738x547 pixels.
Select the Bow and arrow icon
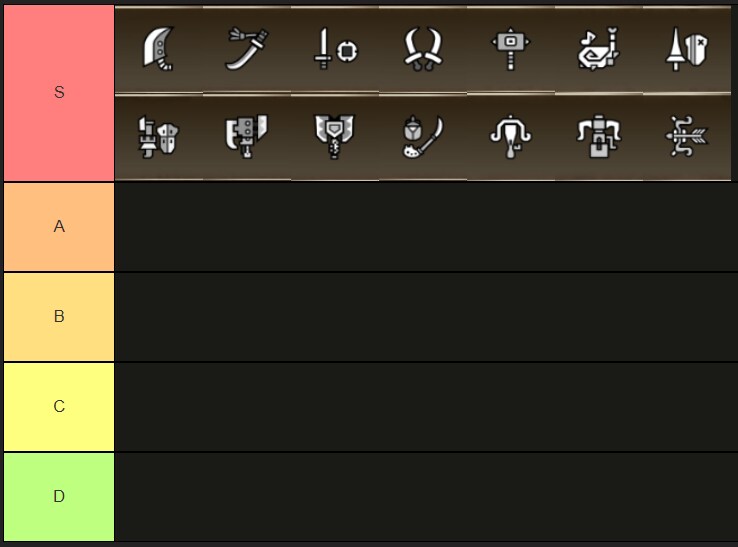687,137
